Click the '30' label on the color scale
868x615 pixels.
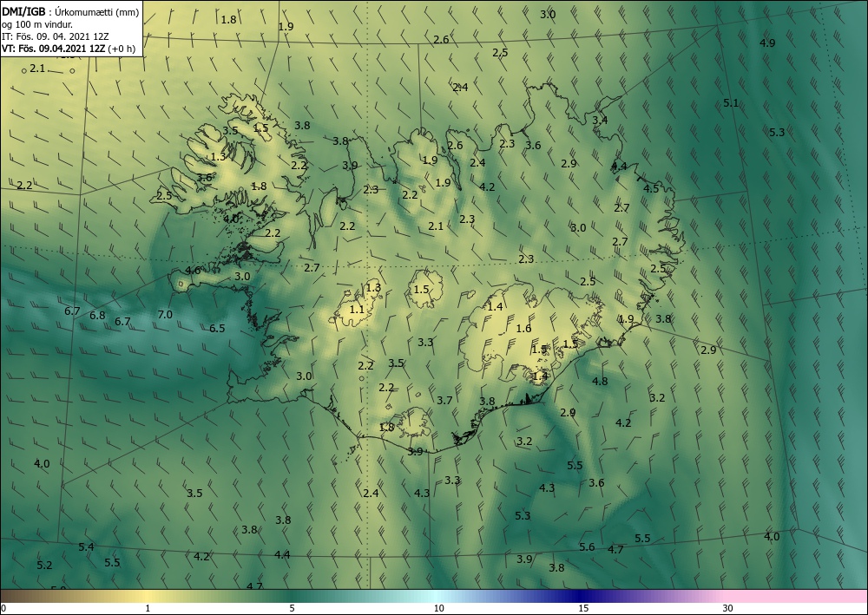[728, 609]
